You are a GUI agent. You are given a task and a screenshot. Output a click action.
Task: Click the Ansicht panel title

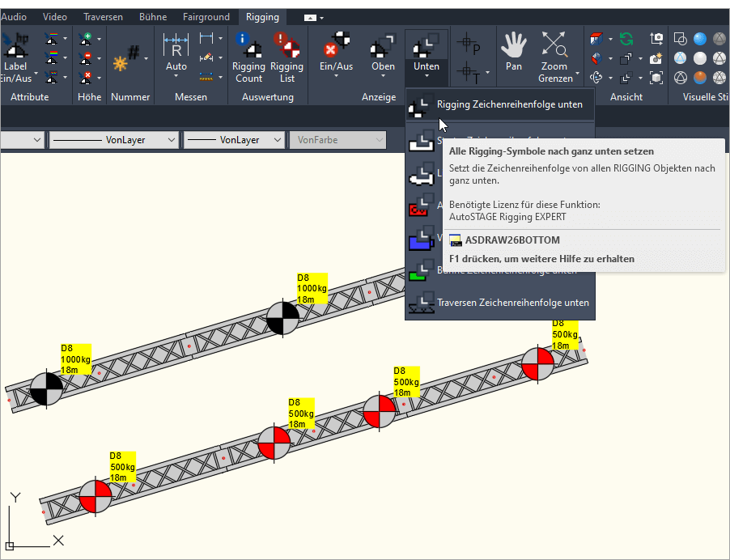[626, 97]
